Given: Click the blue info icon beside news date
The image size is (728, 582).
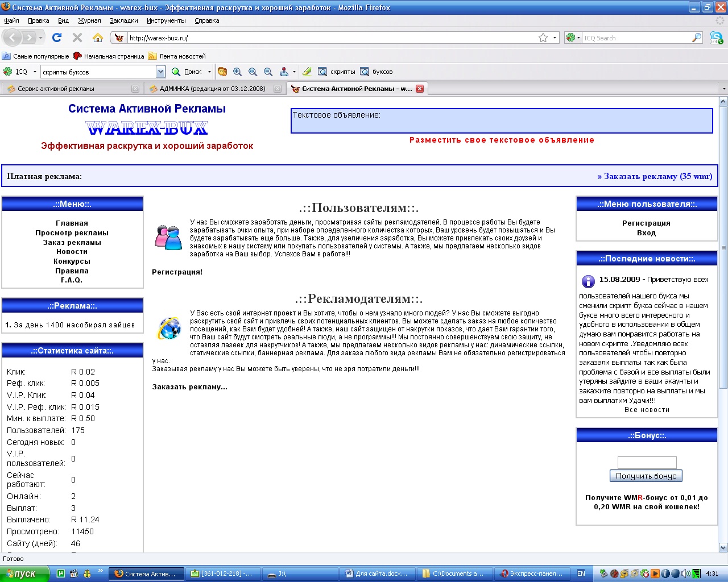Looking at the screenshot, I should coord(588,281).
